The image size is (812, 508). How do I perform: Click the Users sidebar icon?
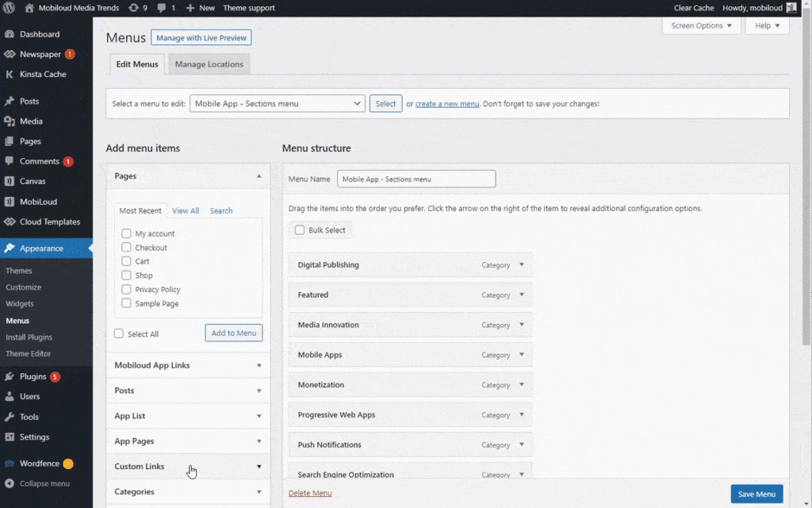[x=10, y=397]
